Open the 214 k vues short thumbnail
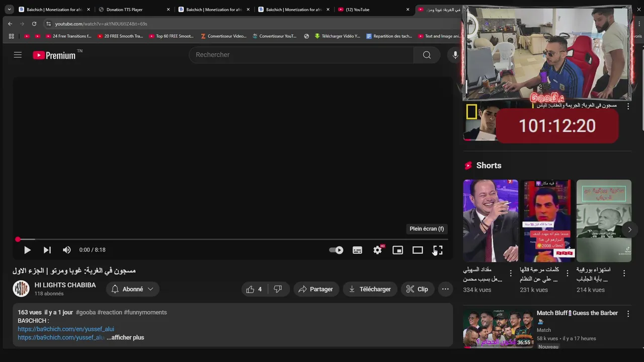The height and width of the screenshot is (362, 644). click(x=604, y=221)
